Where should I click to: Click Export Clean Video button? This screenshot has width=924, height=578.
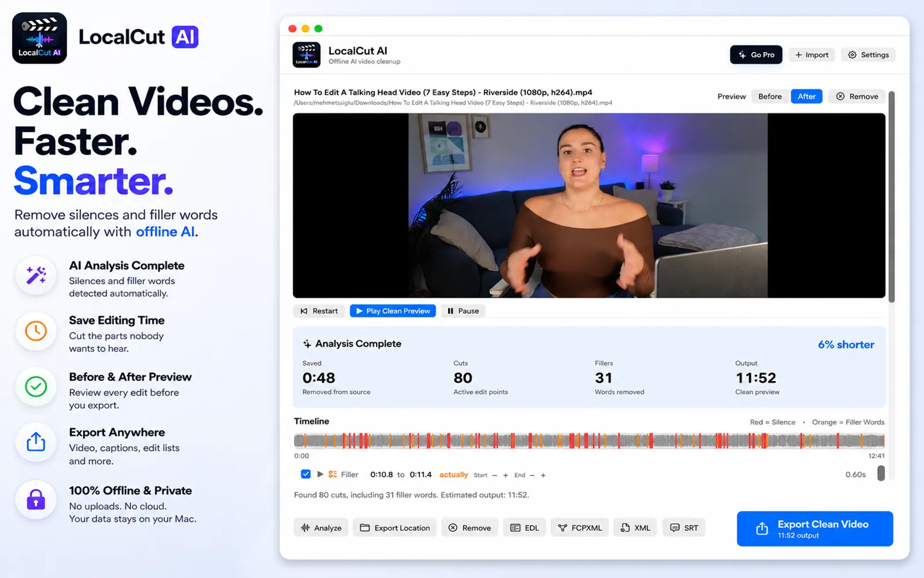click(x=815, y=529)
